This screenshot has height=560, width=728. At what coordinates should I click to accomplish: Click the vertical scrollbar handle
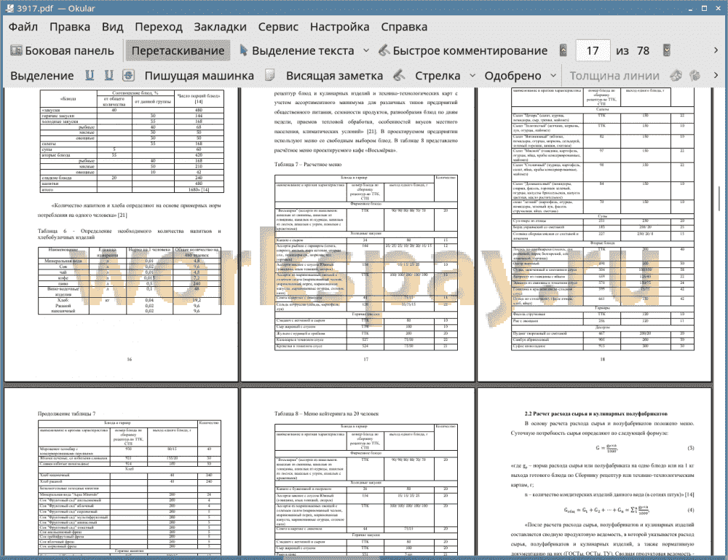(x=719, y=198)
